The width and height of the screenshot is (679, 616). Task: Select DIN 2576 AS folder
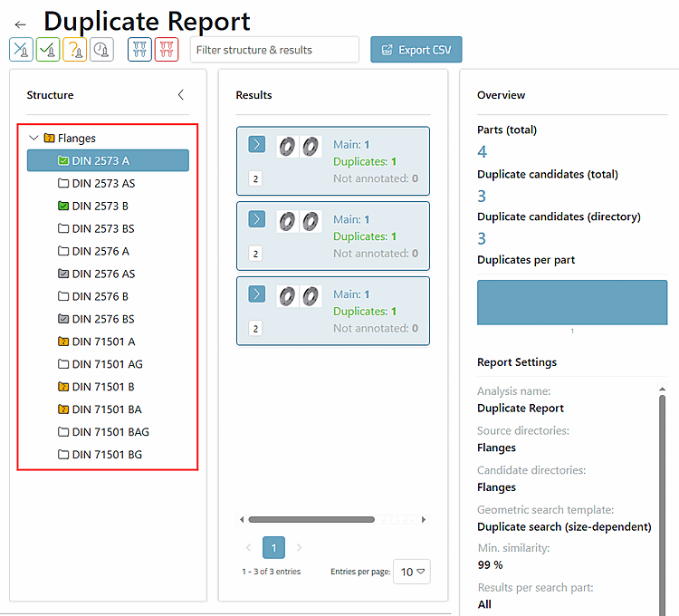tap(97, 274)
